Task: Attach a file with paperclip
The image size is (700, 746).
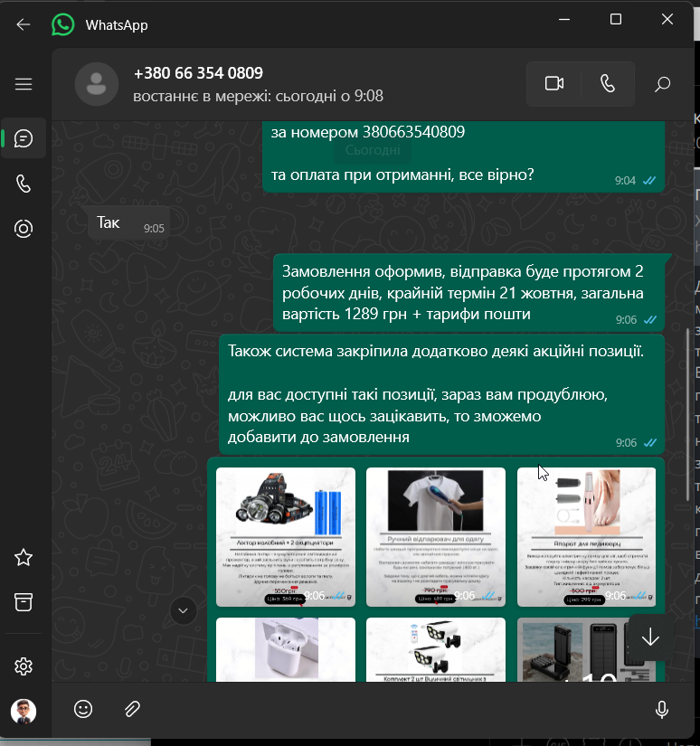Action: (x=132, y=709)
